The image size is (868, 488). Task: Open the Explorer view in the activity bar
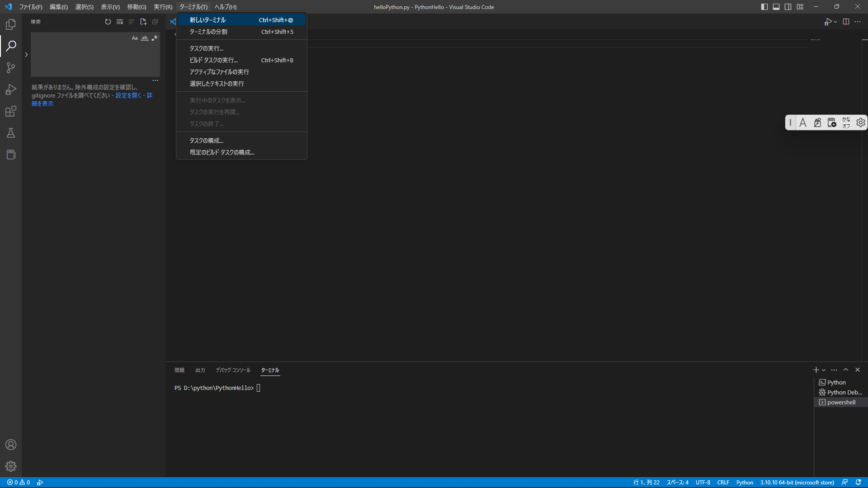11,24
